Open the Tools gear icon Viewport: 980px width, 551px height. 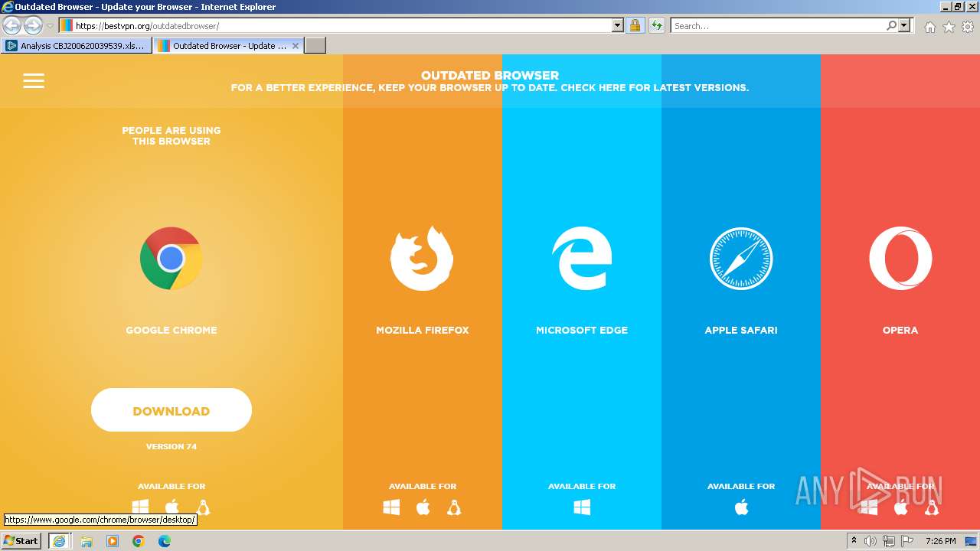point(968,27)
